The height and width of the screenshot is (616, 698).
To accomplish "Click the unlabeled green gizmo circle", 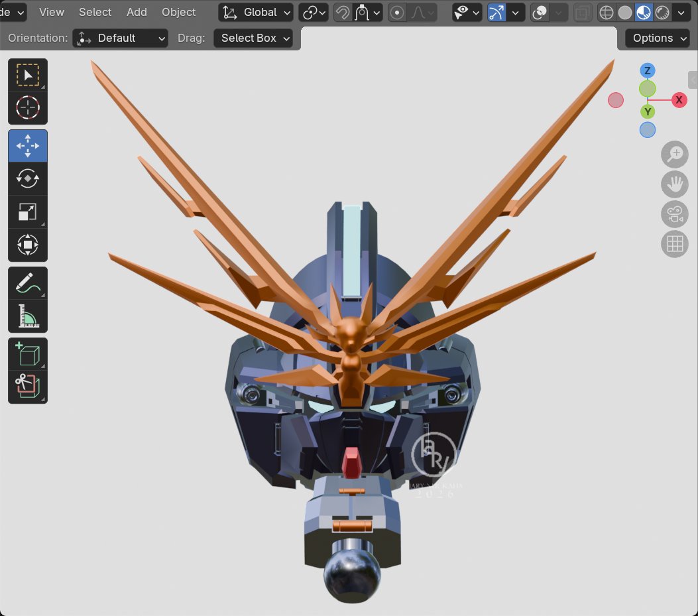I will [647, 89].
